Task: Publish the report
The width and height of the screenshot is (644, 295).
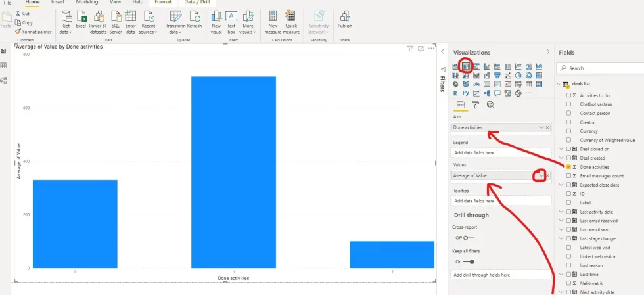Action: (x=344, y=19)
